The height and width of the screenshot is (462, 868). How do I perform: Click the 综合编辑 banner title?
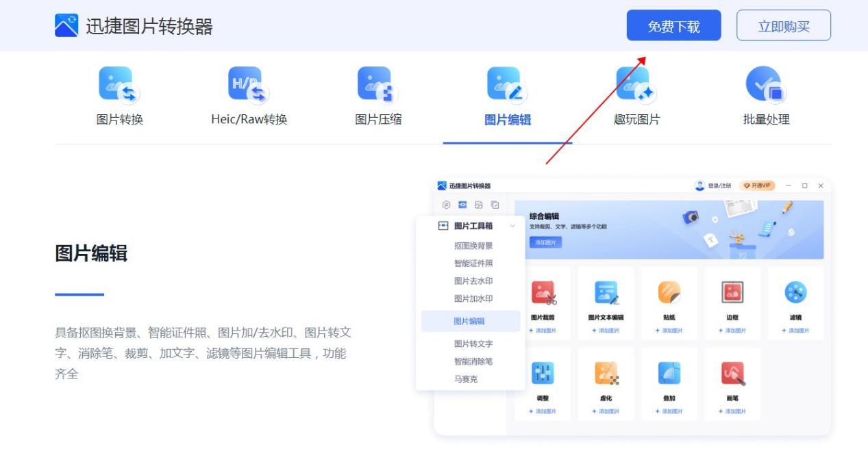(545, 216)
